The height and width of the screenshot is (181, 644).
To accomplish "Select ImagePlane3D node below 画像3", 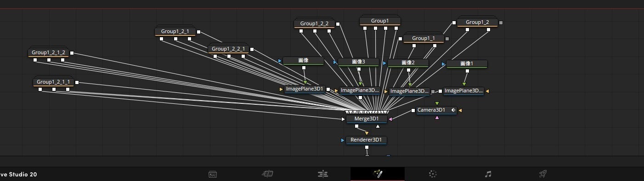I will tap(360, 90).
